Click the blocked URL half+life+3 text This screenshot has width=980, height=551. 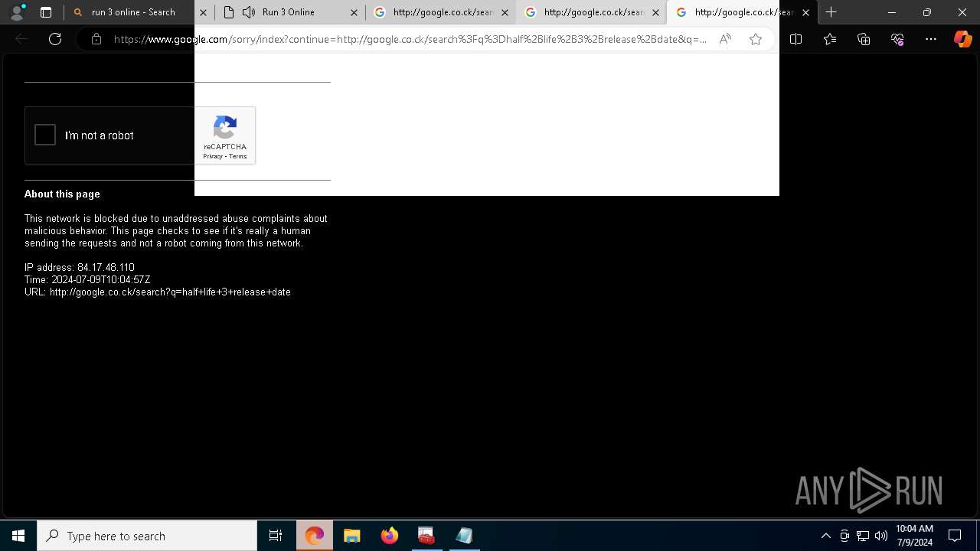click(x=158, y=292)
